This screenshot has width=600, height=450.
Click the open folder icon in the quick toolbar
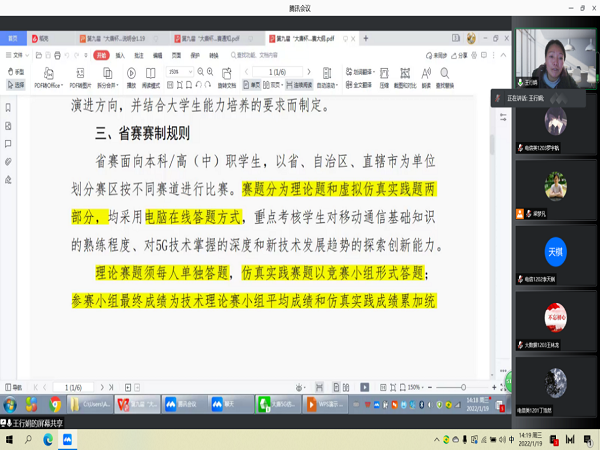pos(39,55)
